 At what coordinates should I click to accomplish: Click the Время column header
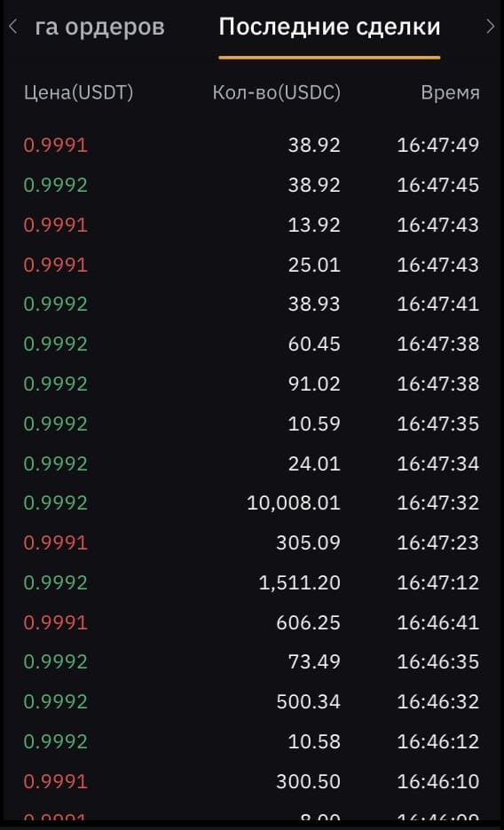451,93
